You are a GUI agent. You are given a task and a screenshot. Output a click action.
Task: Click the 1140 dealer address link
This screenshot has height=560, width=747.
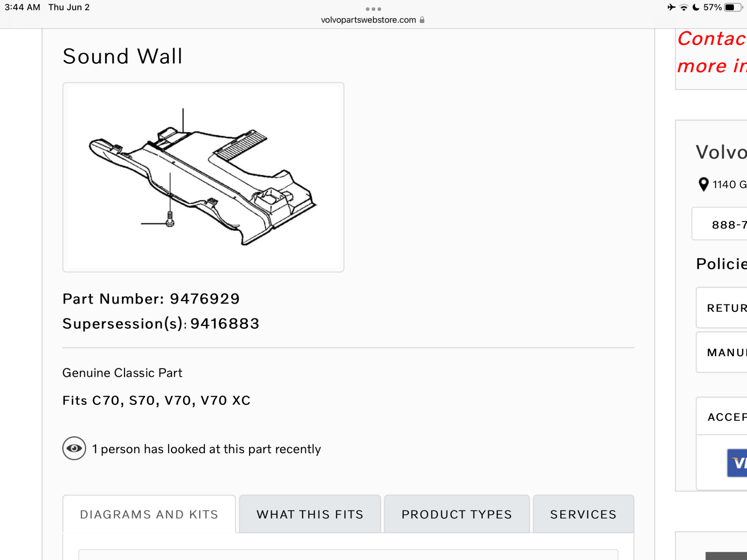pos(729,184)
